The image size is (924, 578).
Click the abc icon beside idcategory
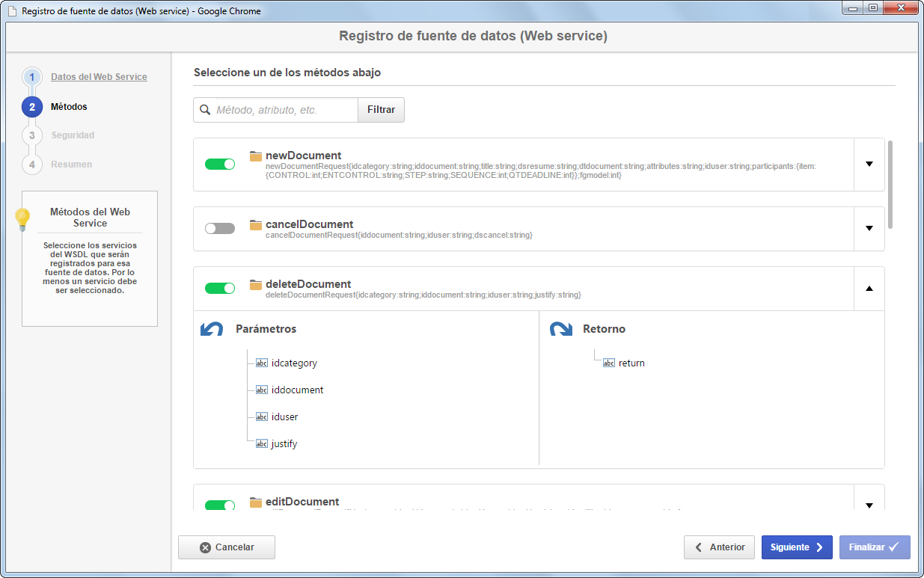coord(262,363)
